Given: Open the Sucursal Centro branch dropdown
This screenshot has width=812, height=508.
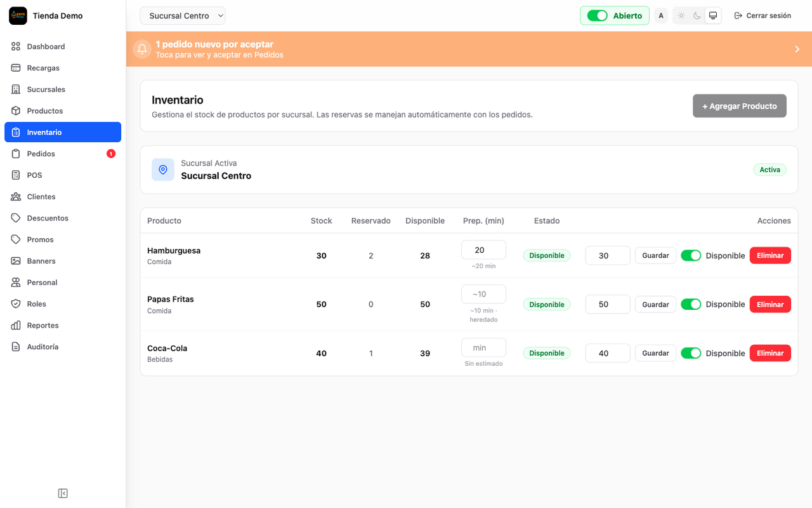Looking at the screenshot, I should [x=183, y=16].
